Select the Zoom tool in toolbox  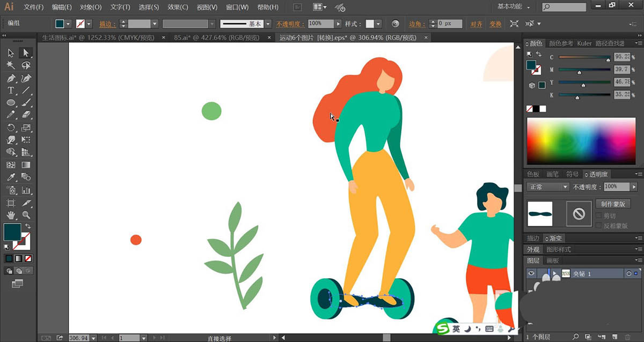tap(26, 215)
